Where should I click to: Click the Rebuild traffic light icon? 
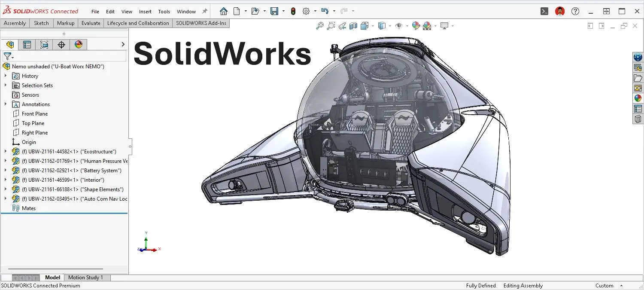point(293,11)
